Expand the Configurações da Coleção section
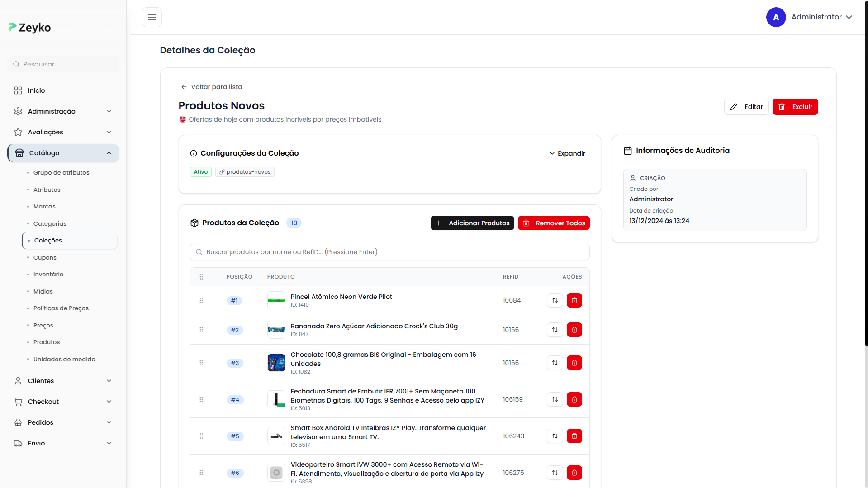Screen dimensions: 868x488 click(567, 153)
